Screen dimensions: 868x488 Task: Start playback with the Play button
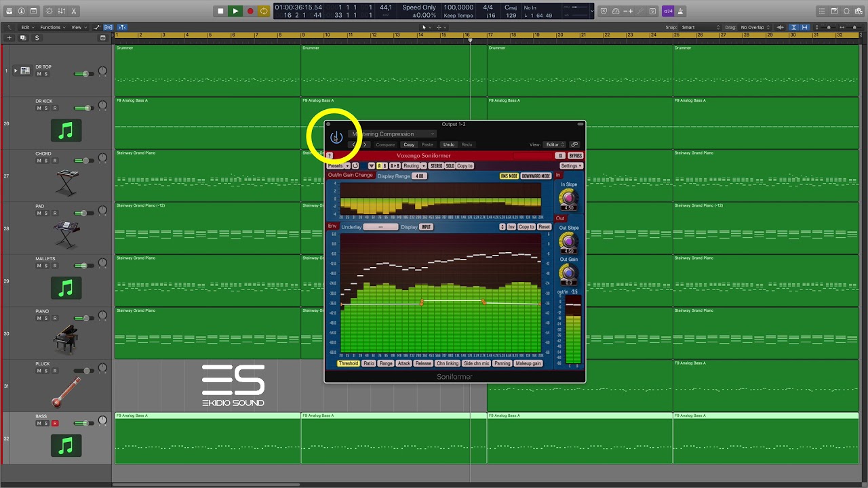(x=235, y=11)
